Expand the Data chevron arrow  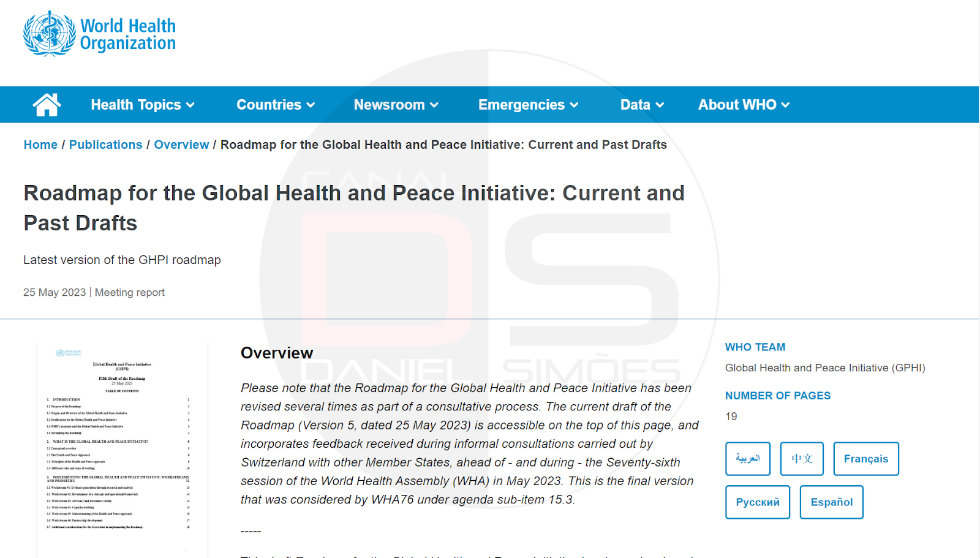(660, 105)
